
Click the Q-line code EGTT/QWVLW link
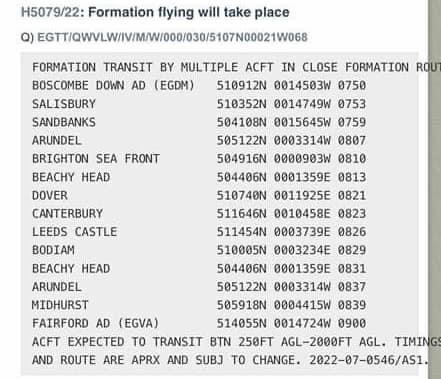click(172, 37)
